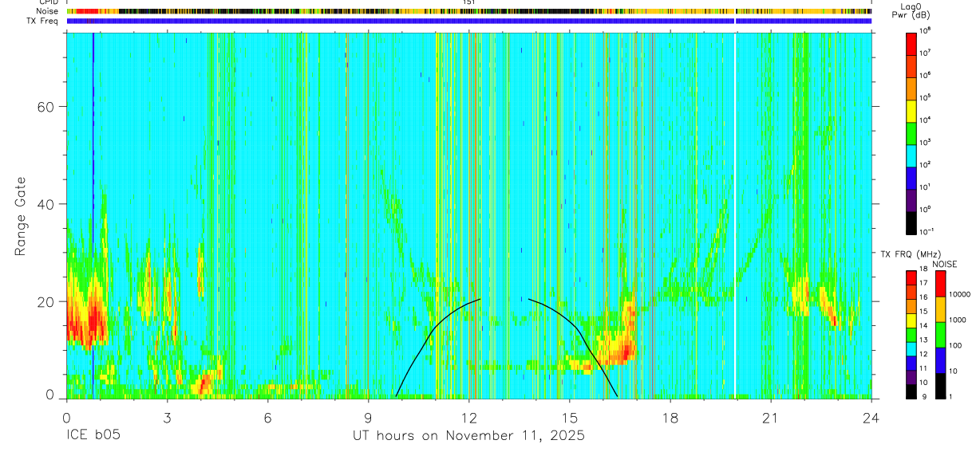Click the yellow segment of TX FRQ color bar
The height and width of the screenshot is (452, 980).
click(x=911, y=320)
